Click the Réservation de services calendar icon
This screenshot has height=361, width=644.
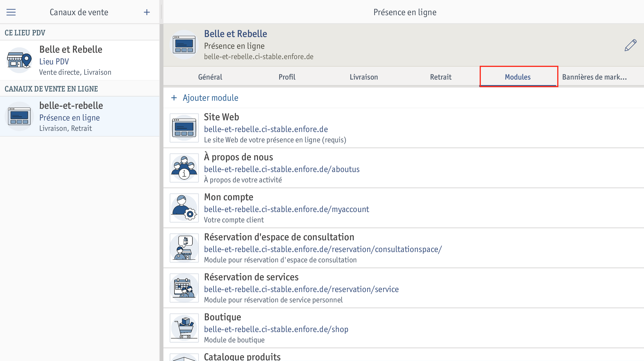click(x=184, y=288)
